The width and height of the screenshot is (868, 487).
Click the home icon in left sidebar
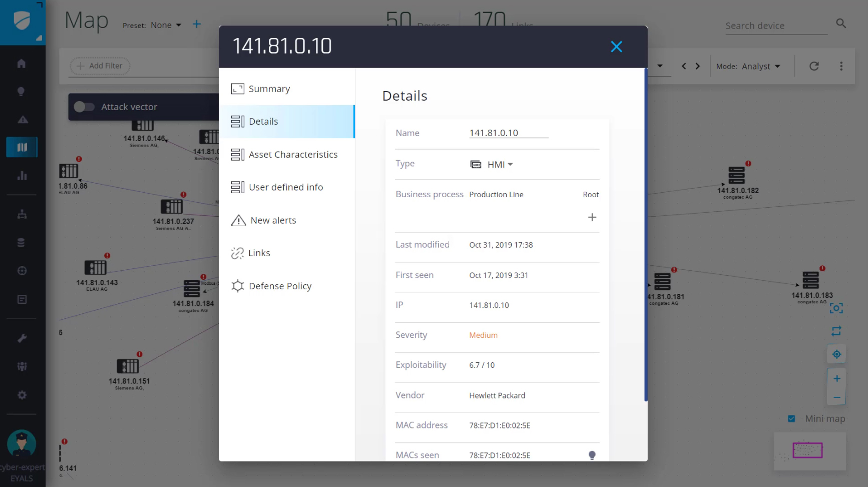(x=22, y=64)
